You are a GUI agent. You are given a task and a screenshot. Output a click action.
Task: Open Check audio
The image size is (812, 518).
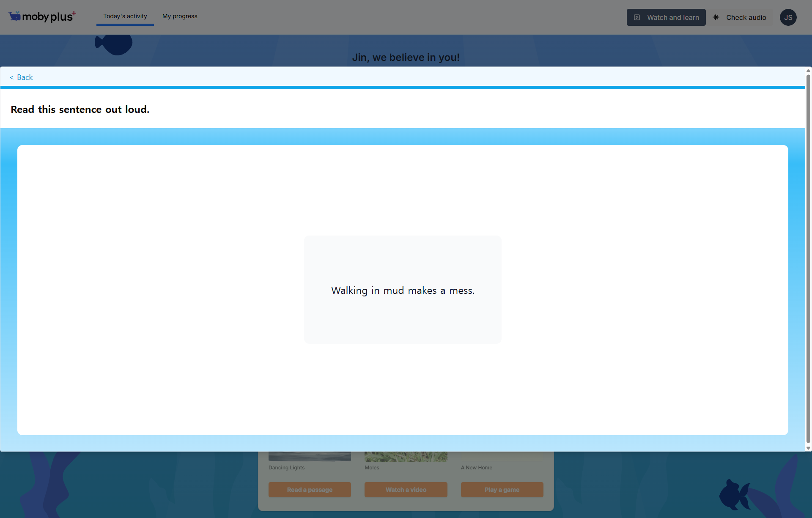(740, 17)
